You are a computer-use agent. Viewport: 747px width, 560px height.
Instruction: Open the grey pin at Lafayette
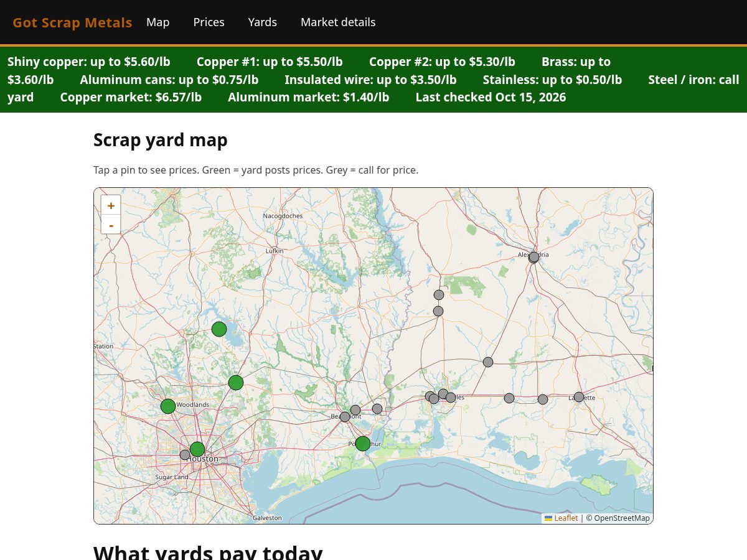[x=579, y=397]
